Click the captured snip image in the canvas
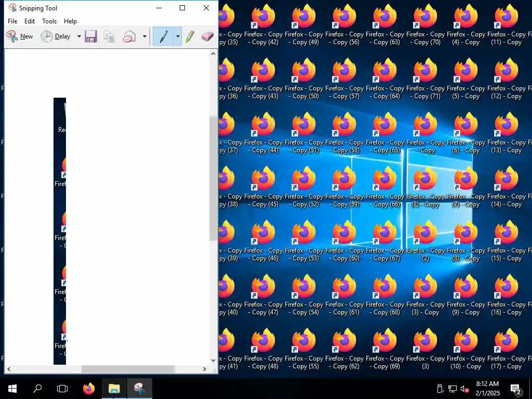532x399 pixels. point(60,231)
